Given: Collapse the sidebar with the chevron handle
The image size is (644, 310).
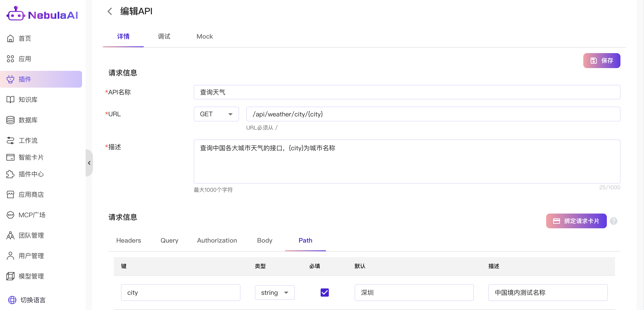Looking at the screenshot, I should 89,163.
